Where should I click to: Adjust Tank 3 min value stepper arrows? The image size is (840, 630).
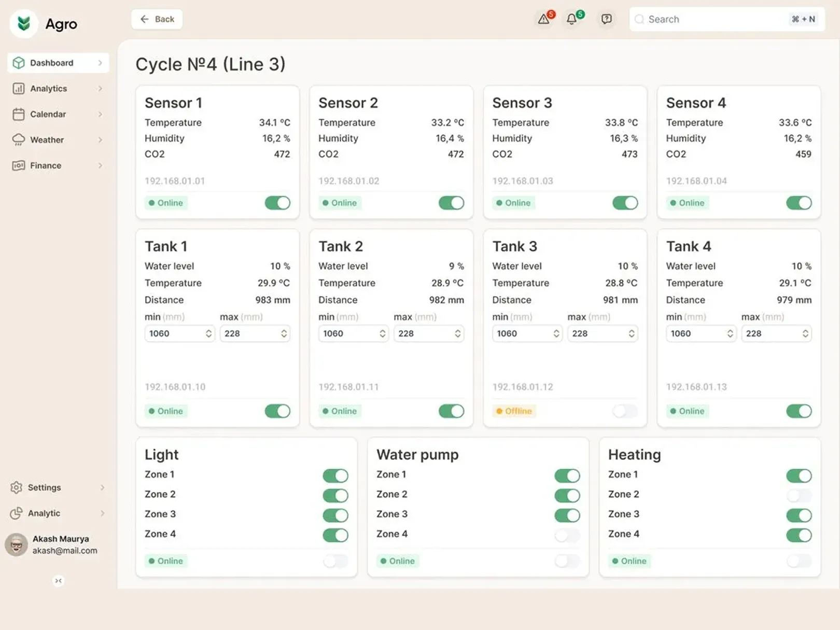(x=556, y=333)
